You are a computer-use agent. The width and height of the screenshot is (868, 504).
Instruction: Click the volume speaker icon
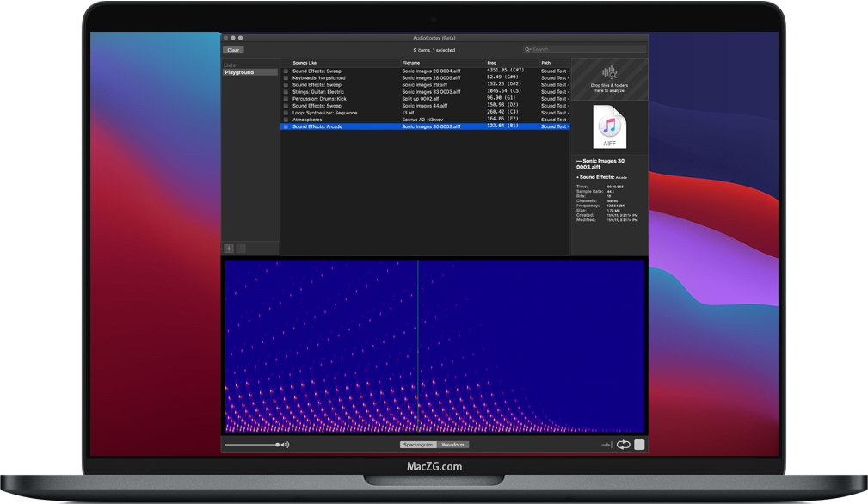[284, 444]
